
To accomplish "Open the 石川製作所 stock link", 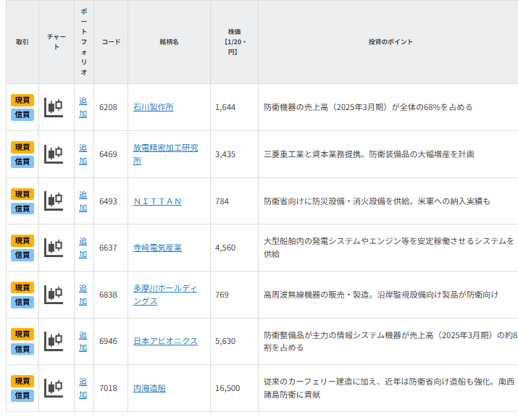I will click(154, 107).
